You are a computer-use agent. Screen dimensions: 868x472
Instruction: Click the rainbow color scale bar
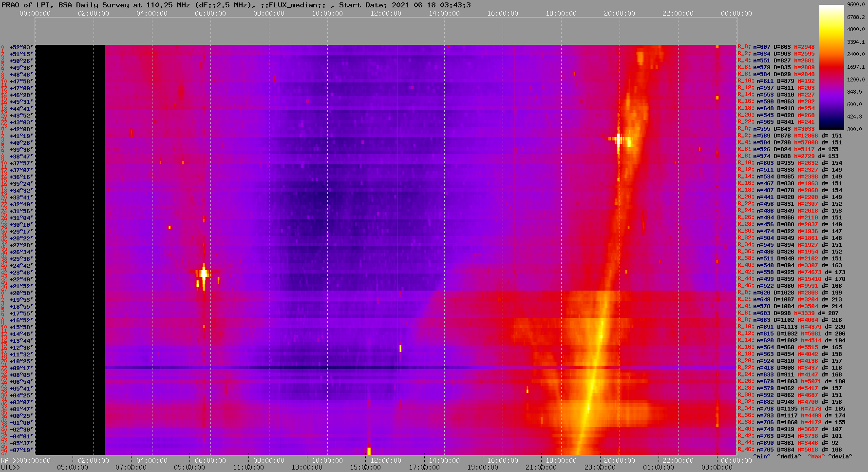pyautogui.click(x=831, y=67)
